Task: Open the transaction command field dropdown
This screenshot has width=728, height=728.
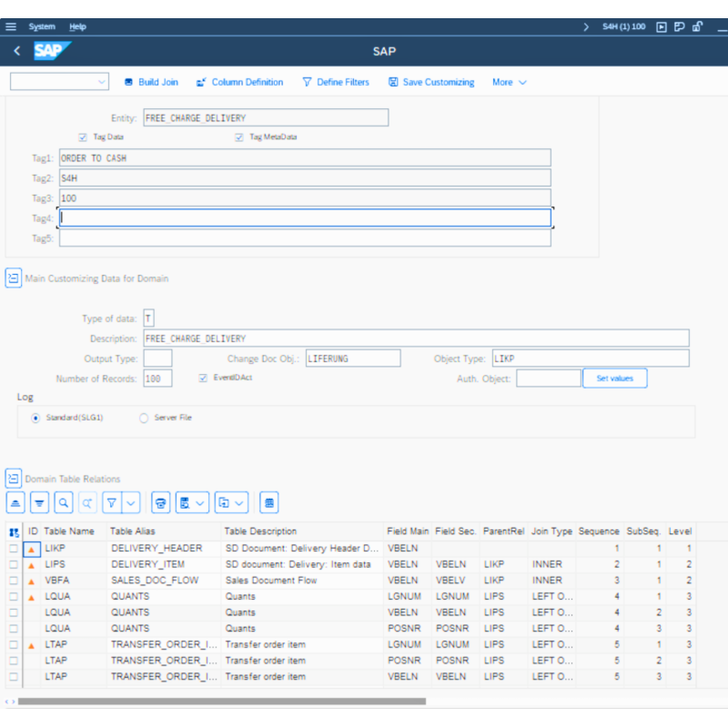Action: click(100, 82)
